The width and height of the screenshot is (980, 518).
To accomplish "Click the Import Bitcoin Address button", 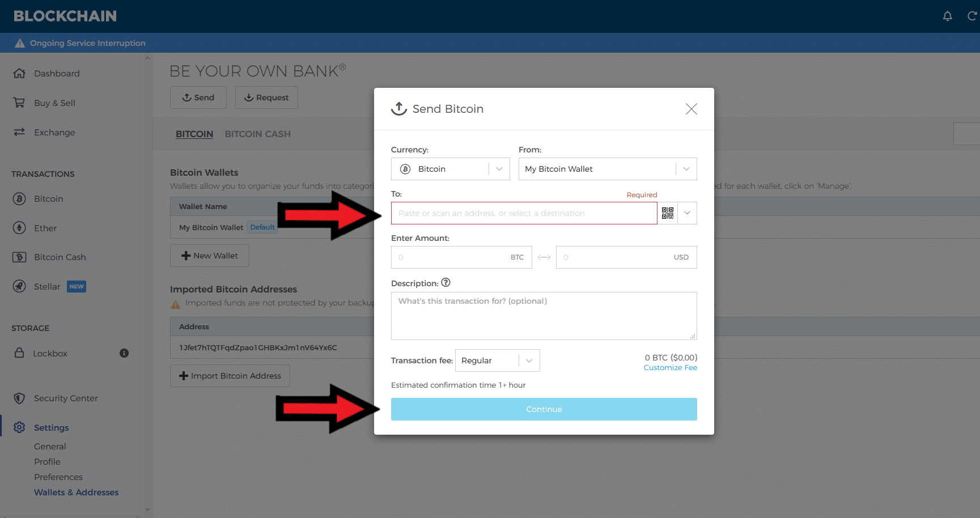I will pos(230,376).
